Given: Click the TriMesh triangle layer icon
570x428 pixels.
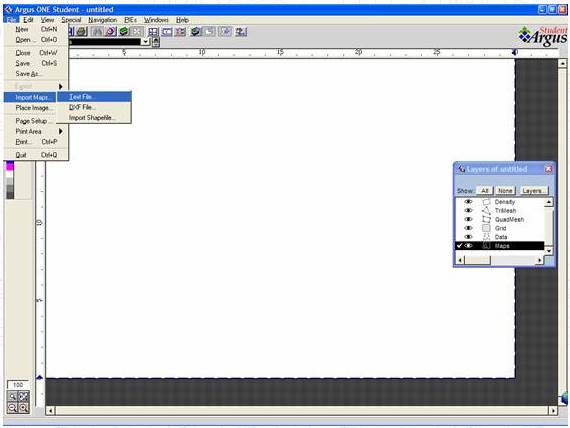Looking at the screenshot, I should click(486, 211).
